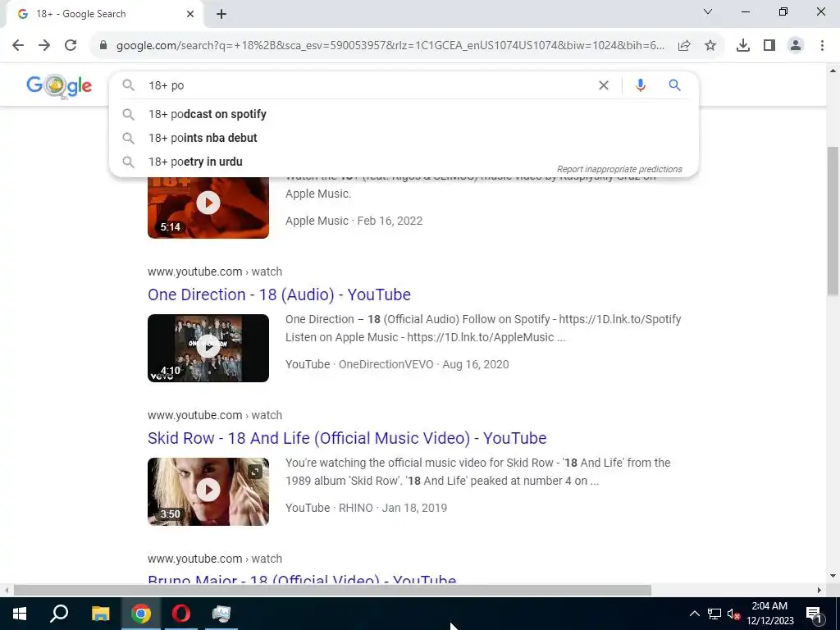Switch to Chrome in the taskbar

pyautogui.click(x=141, y=614)
